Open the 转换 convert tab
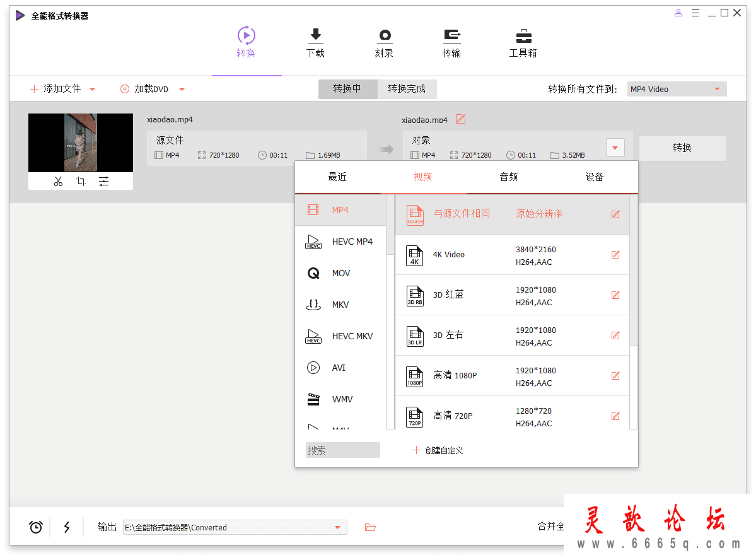Image resolution: width=756 pixels, height=560 pixels. point(246,42)
